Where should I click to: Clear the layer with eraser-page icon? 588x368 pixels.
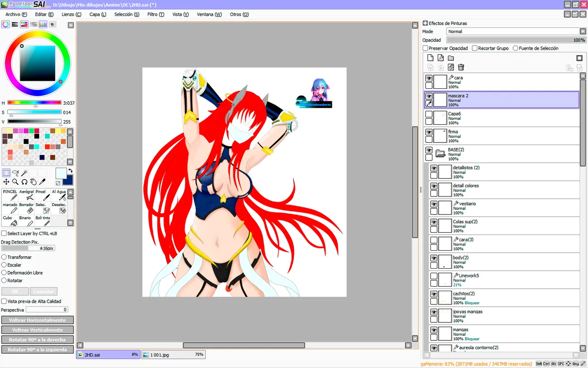click(x=451, y=67)
